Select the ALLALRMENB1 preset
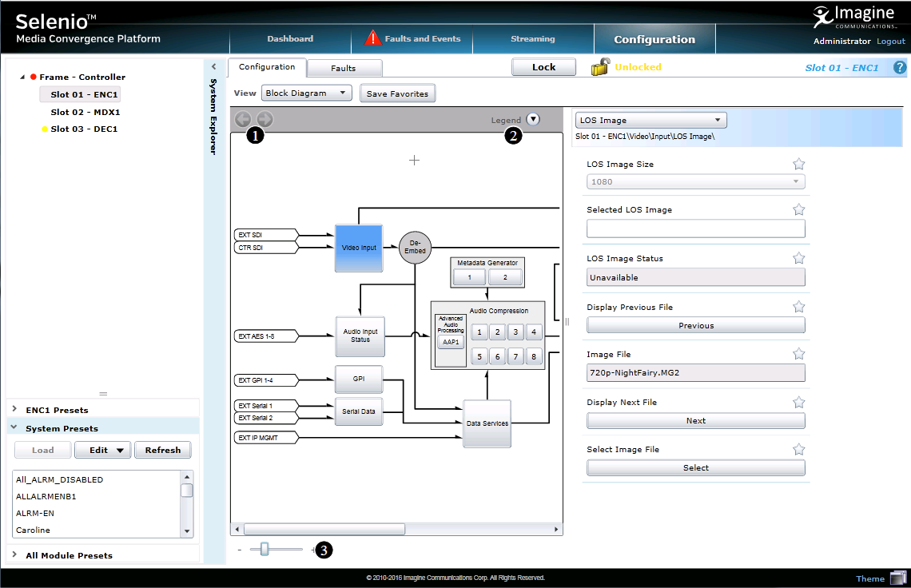911x588 pixels. click(46, 497)
